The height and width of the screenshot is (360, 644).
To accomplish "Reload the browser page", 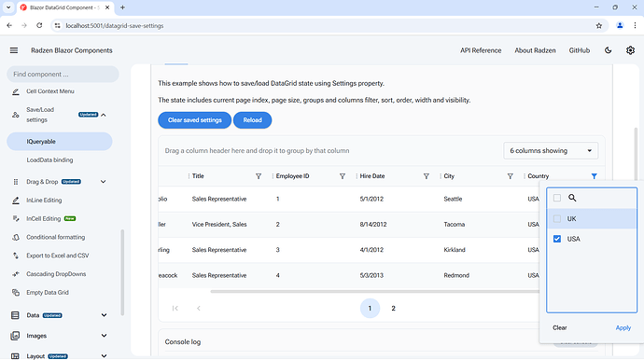I will click(x=39, y=25).
